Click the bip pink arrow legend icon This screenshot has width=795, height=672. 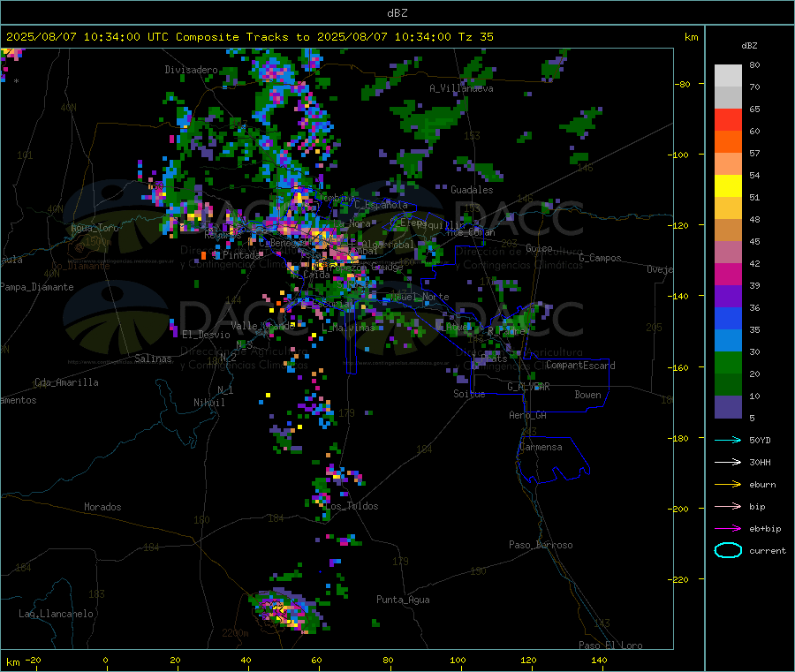728,506
